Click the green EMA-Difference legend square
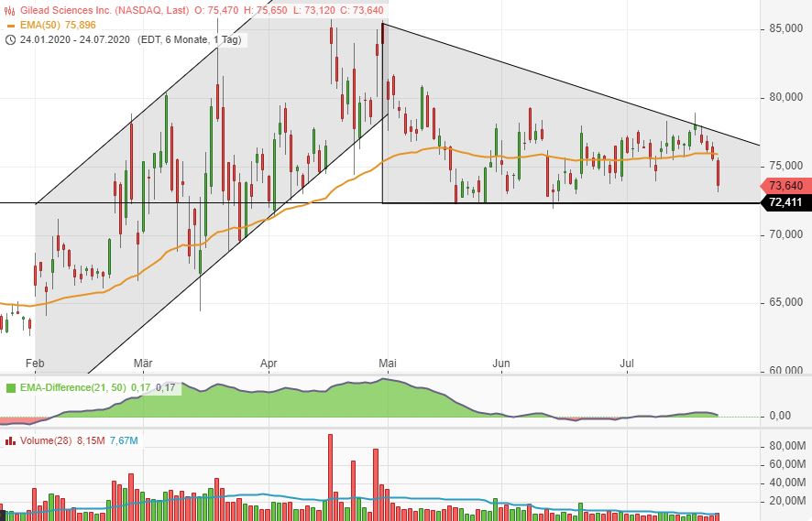Screen dimensions: 812x521 pyautogui.click(x=10, y=387)
